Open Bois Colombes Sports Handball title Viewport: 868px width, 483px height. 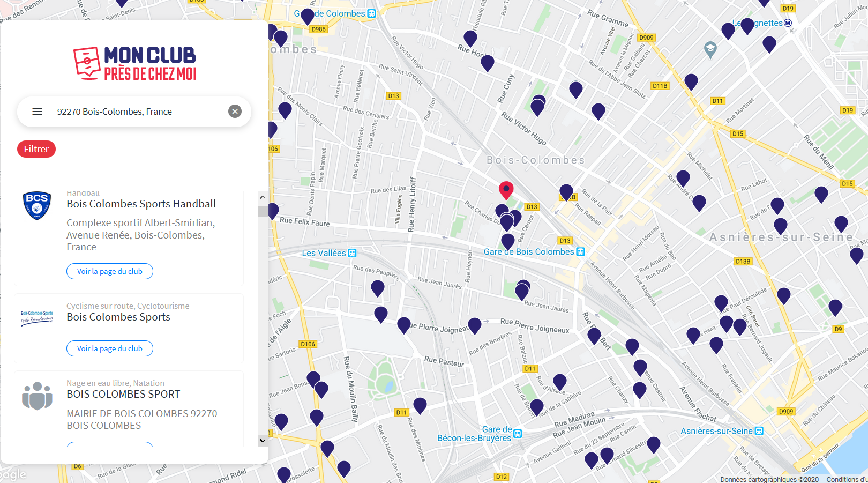[141, 204]
